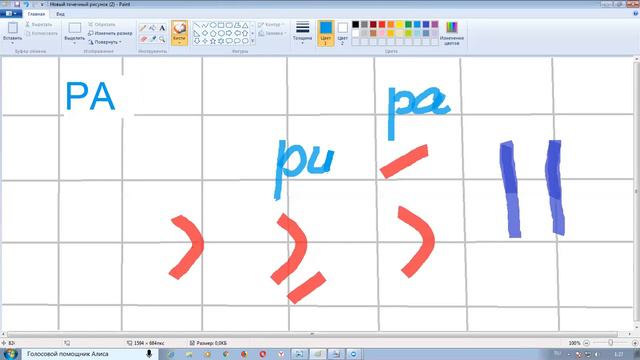
Task: Pick the Line shape in shapes gallery
Action: [197, 25]
